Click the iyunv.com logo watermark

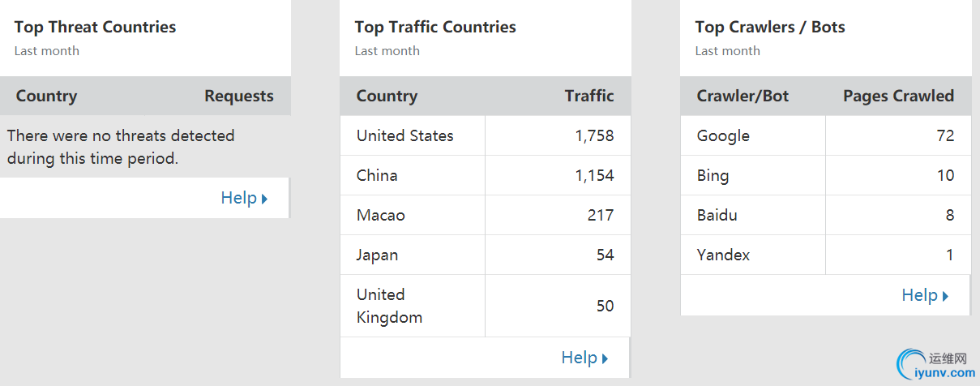pos(936,365)
